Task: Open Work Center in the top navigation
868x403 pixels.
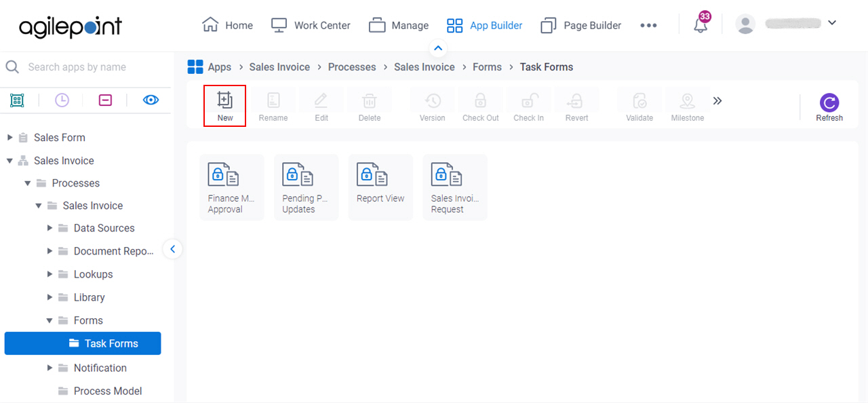Action: (311, 25)
